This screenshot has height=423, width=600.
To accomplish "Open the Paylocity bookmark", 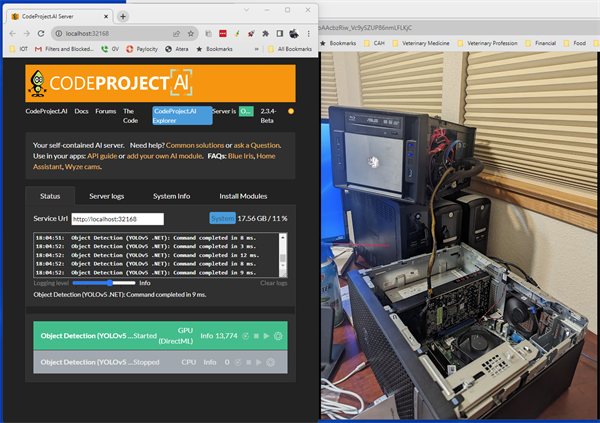I will click(142, 49).
